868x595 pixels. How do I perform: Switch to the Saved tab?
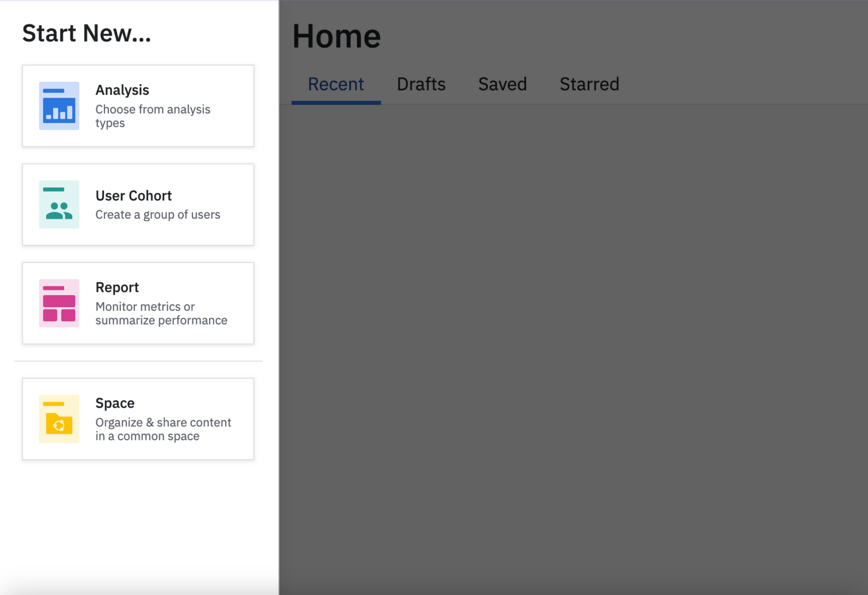click(503, 84)
